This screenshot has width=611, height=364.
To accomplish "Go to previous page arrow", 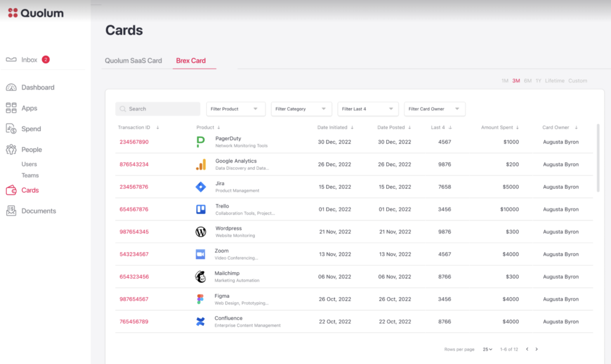I will coord(527,349).
